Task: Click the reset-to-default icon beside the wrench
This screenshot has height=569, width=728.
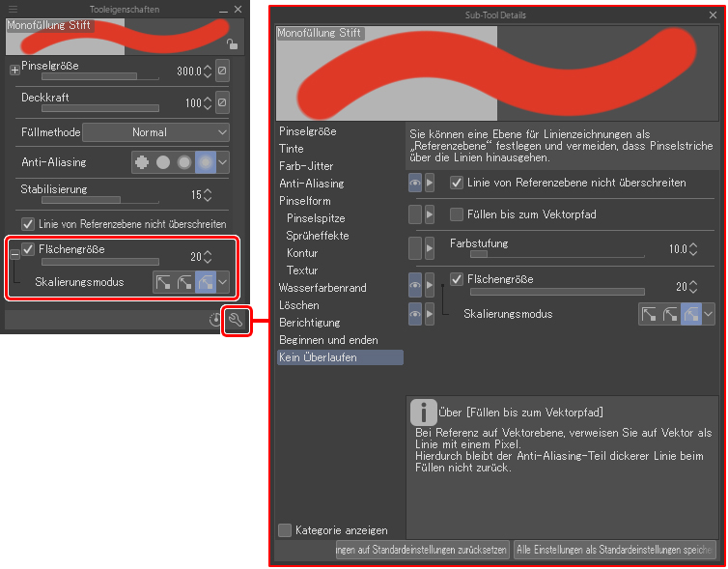Action: click(x=216, y=321)
